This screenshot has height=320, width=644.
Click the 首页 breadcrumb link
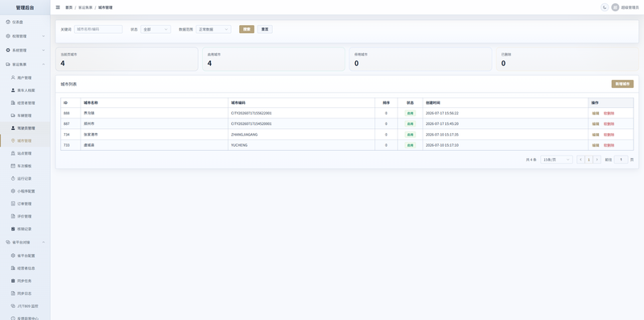click(68, 7)
